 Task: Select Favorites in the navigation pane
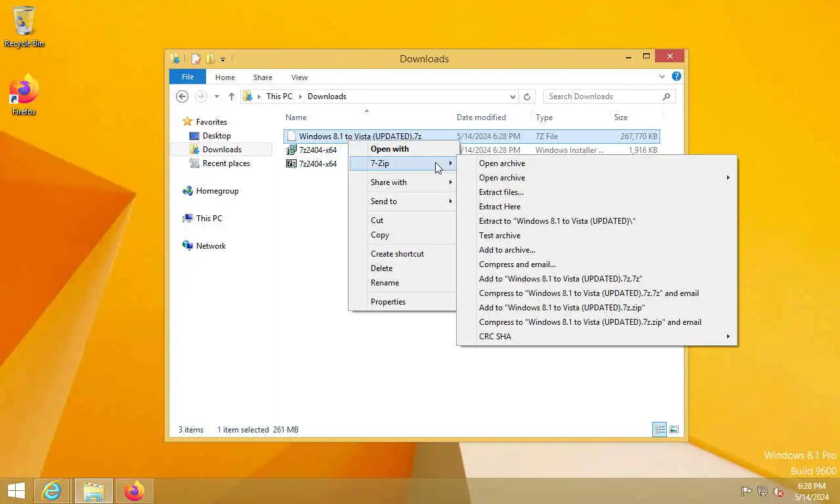(x=211, y=122)
